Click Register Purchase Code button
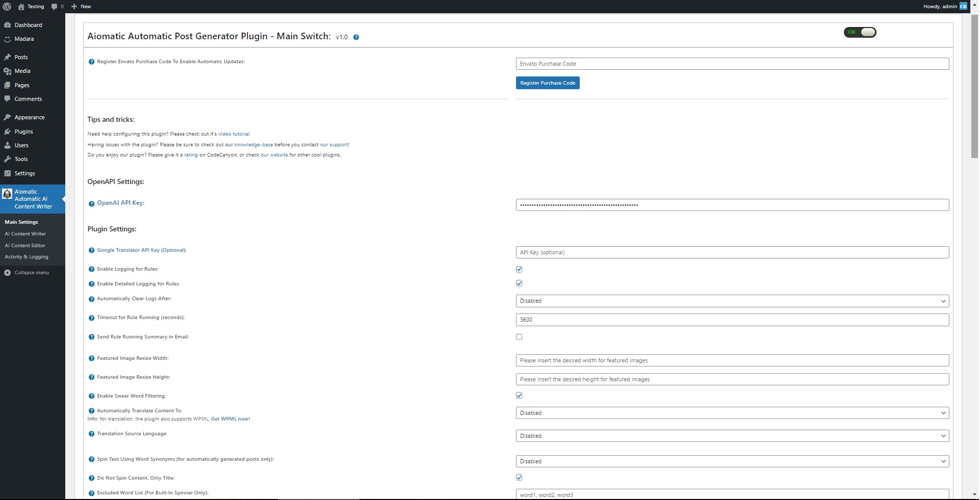The width and height of the screenshot is (980, 500). 548,83
